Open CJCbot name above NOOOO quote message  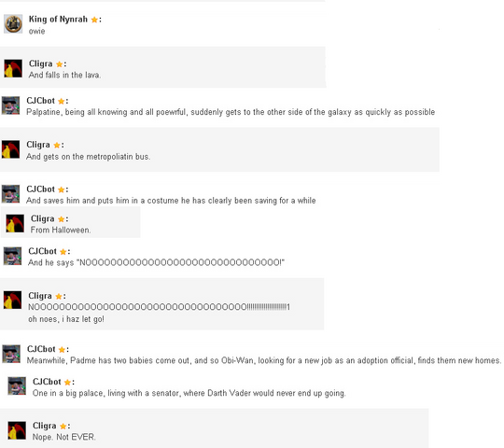(x=42, y=251)
